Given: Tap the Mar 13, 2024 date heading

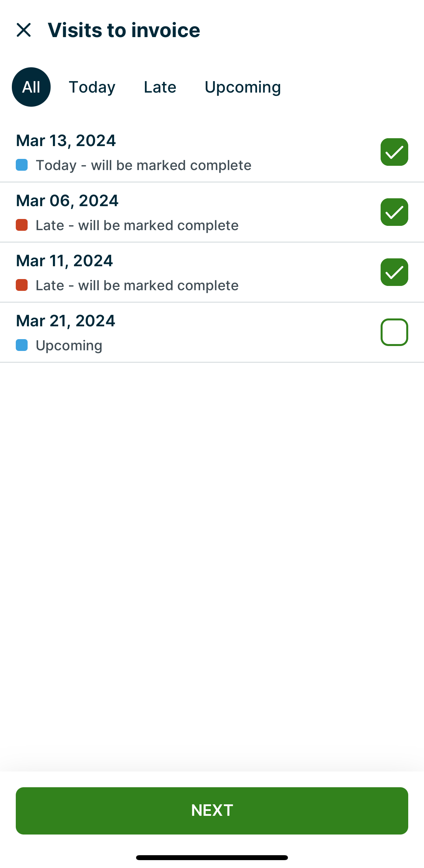Looking at the screenshot, I should [x=66, y=141].
